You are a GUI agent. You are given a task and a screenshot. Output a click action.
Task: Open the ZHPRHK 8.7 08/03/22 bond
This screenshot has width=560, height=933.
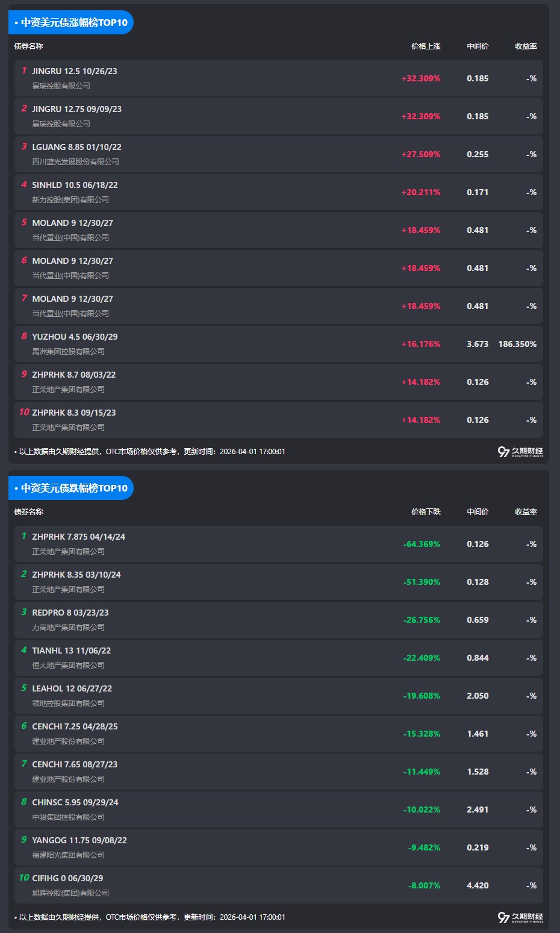coord(73,375)
